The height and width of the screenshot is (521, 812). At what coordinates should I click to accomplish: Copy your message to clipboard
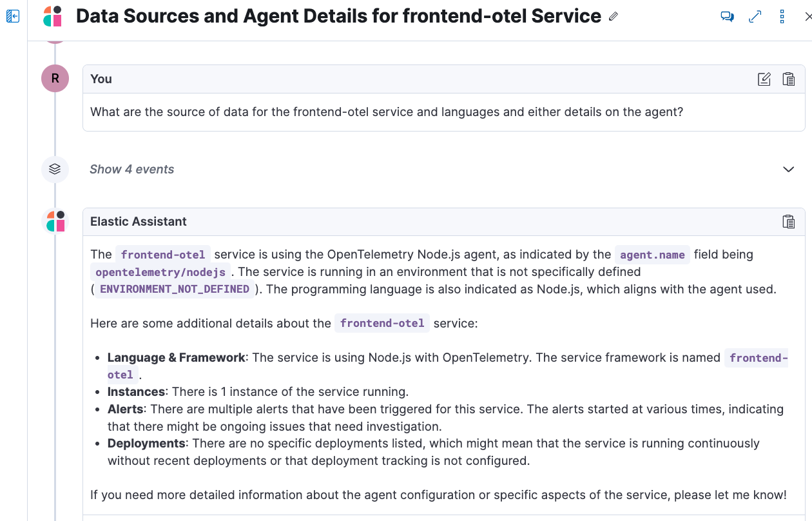788,79
